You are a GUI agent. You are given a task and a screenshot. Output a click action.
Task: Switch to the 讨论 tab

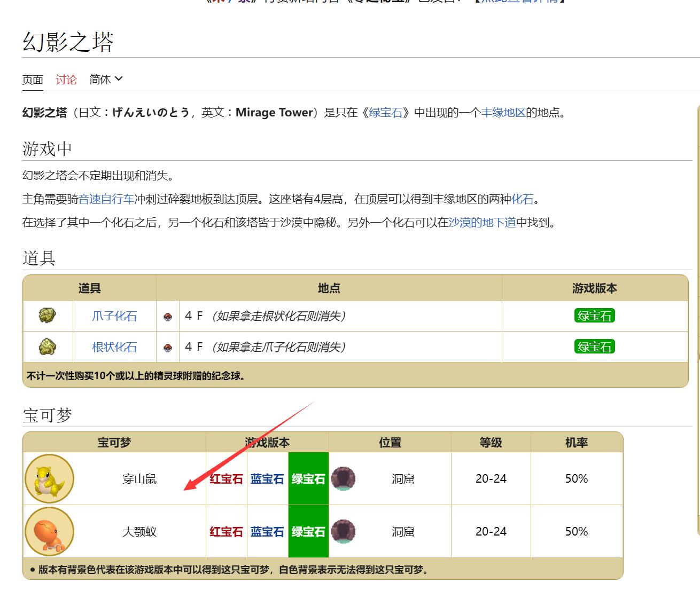pos(66,79)
